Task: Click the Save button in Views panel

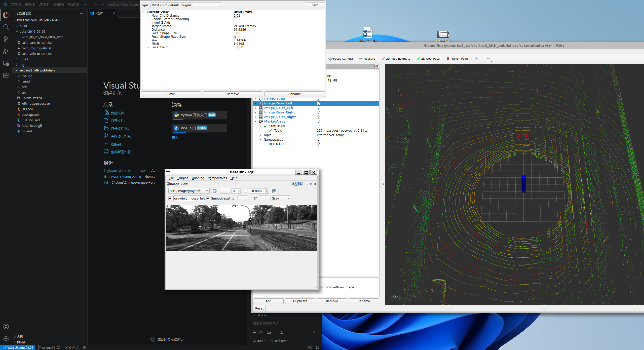Action: 171,94
